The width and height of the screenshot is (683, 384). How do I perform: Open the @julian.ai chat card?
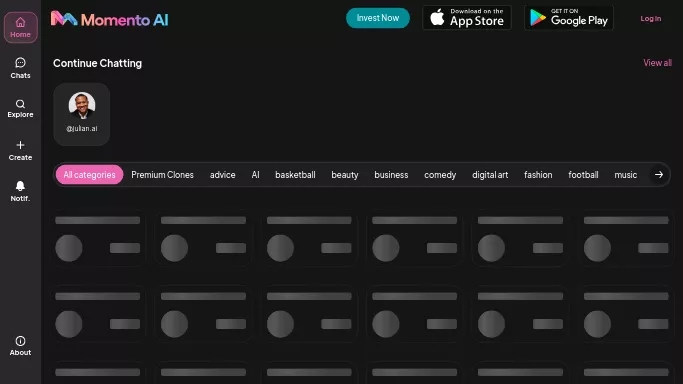coord(81,114)
